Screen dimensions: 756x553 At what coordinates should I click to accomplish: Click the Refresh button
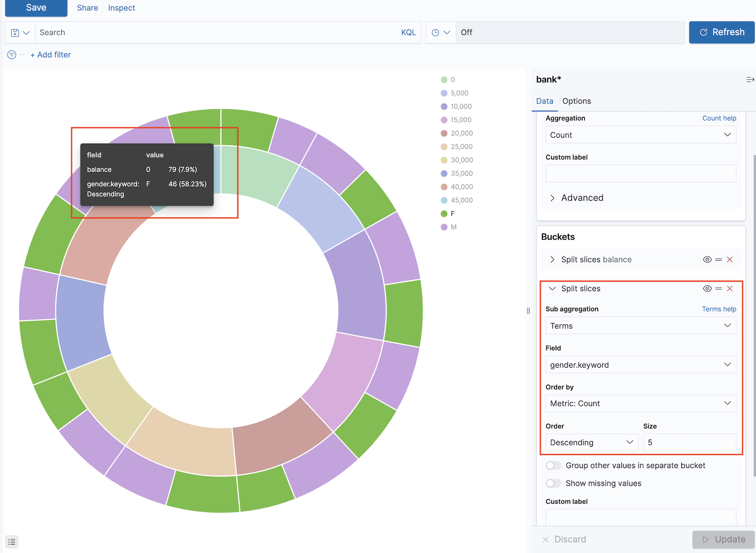point(721,32)
